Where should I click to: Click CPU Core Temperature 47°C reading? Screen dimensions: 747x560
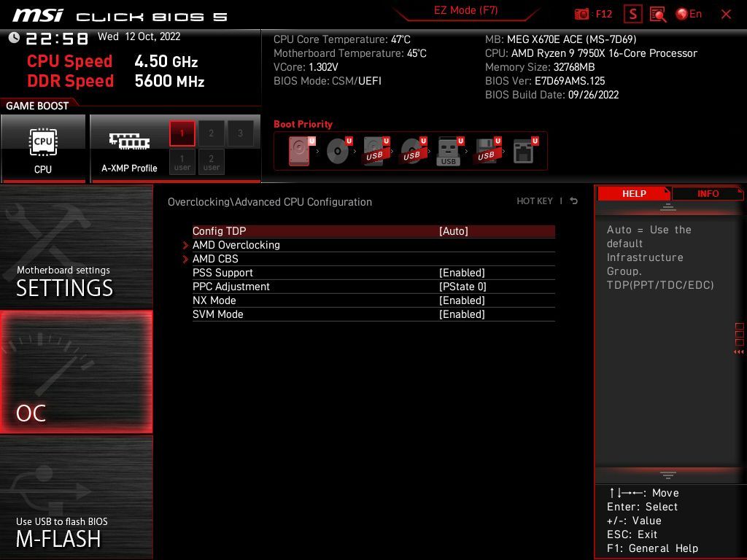(x=342, y=39)
